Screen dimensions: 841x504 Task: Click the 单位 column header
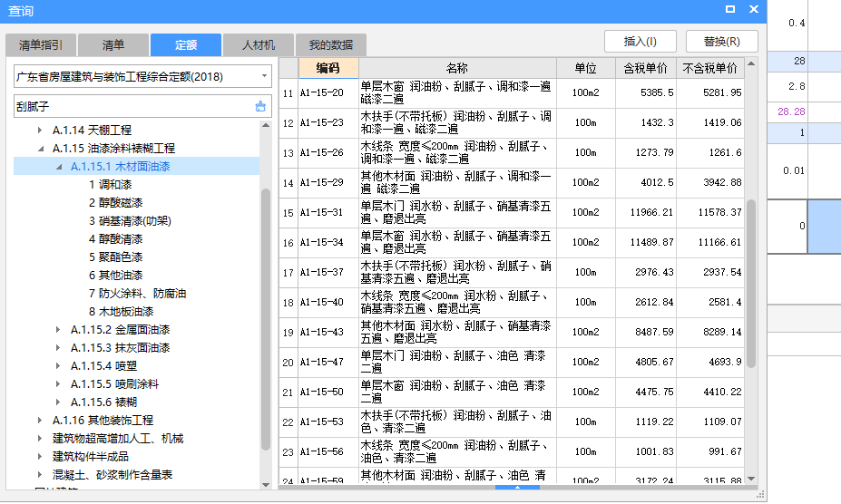tap(586, 68)
